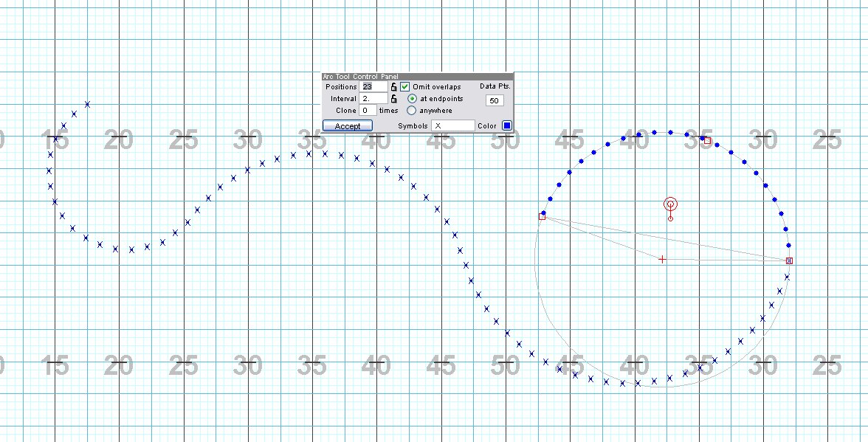The height and width of the screenshot is (442, 868).
Task: Select the 'anywhere' radio option
Action: [x=412, y=111]
